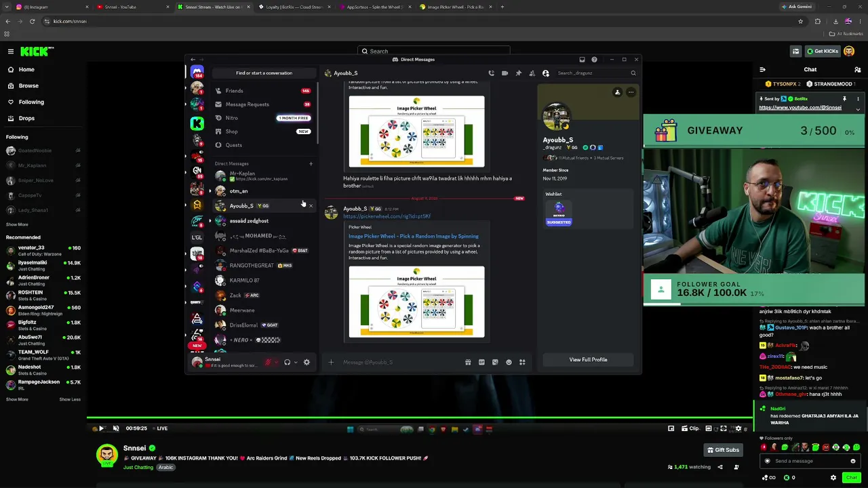Open Discord help icon
868x488 pixels.
click(594, 60)
